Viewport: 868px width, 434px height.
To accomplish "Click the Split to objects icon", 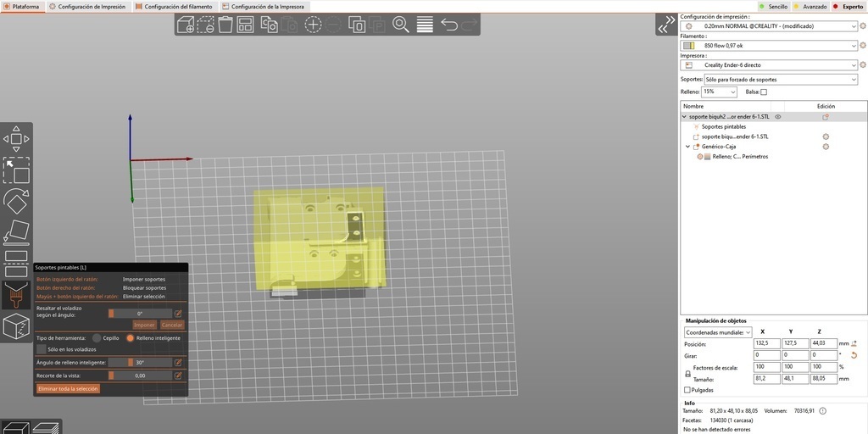I will [357, 25].
